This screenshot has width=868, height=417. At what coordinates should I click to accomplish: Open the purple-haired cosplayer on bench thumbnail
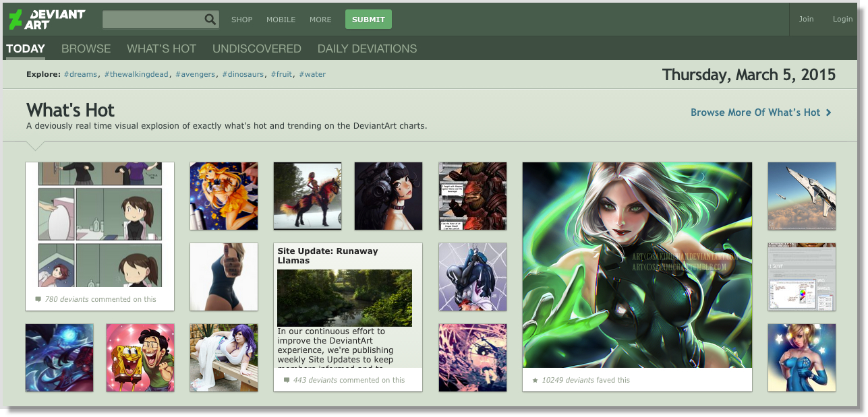coord(224,358)
